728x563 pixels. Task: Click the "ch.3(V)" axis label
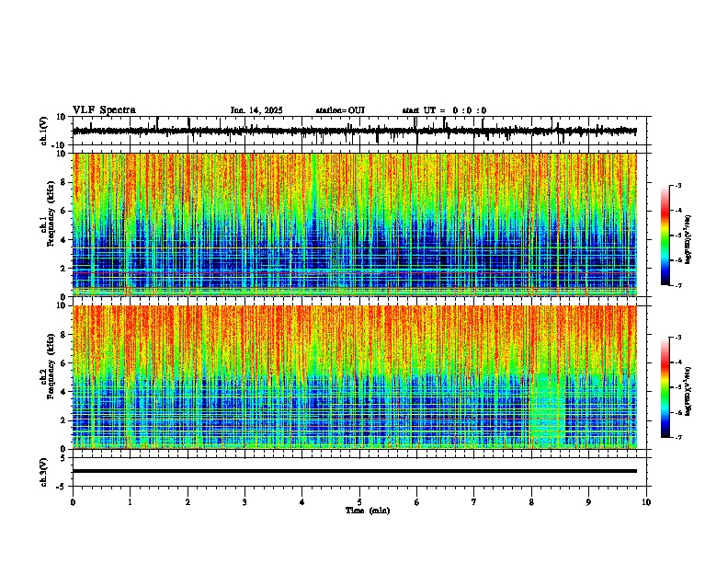44,472
